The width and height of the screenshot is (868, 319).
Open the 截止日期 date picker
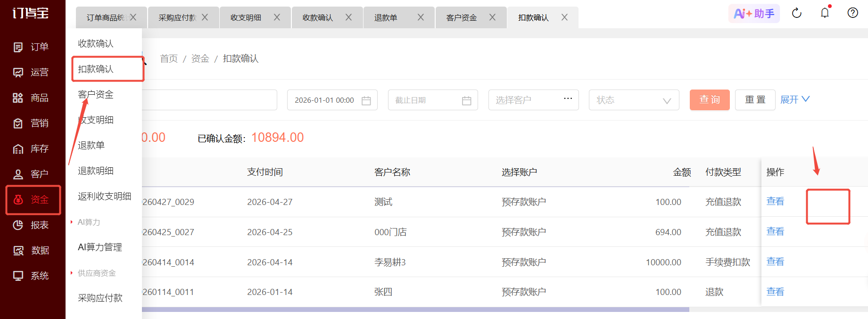coord(433,100)
